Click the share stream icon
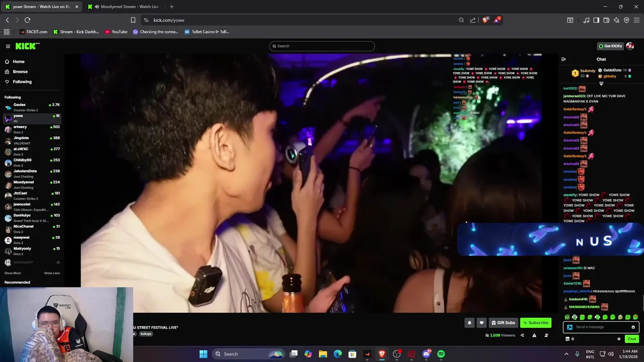 coord(522,335)
